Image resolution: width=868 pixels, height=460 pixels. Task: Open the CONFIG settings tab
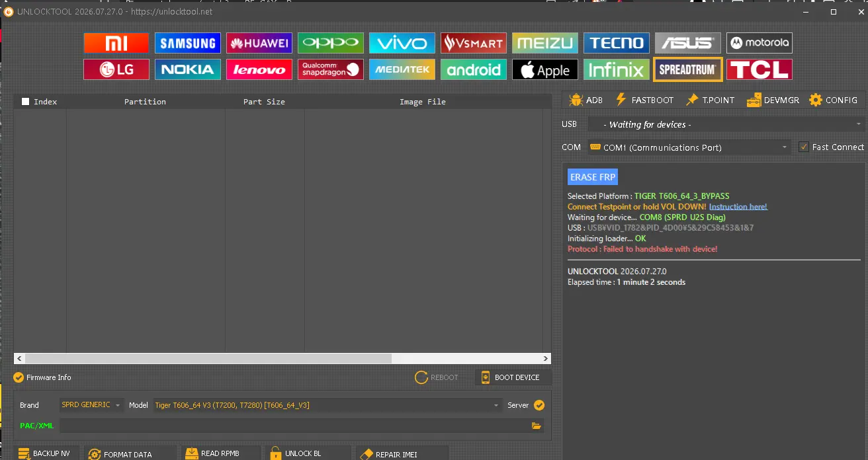point(833,100)
